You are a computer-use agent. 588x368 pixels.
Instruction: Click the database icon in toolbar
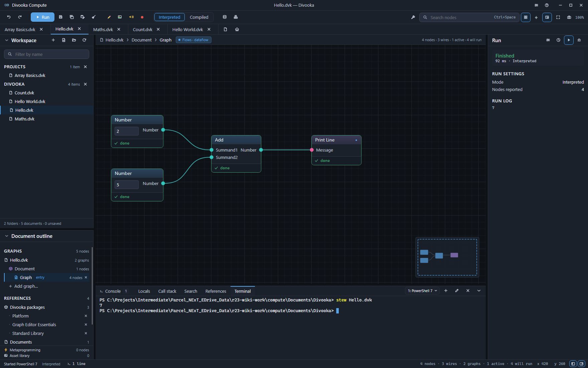tap(225, 17)
